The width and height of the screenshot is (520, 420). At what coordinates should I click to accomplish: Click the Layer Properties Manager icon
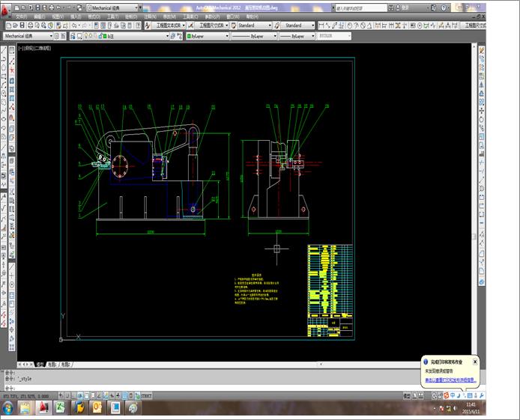pos(71,36)
